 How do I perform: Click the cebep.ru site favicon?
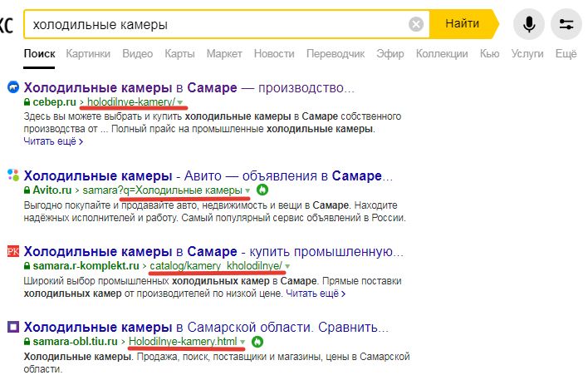coord(13,88)
